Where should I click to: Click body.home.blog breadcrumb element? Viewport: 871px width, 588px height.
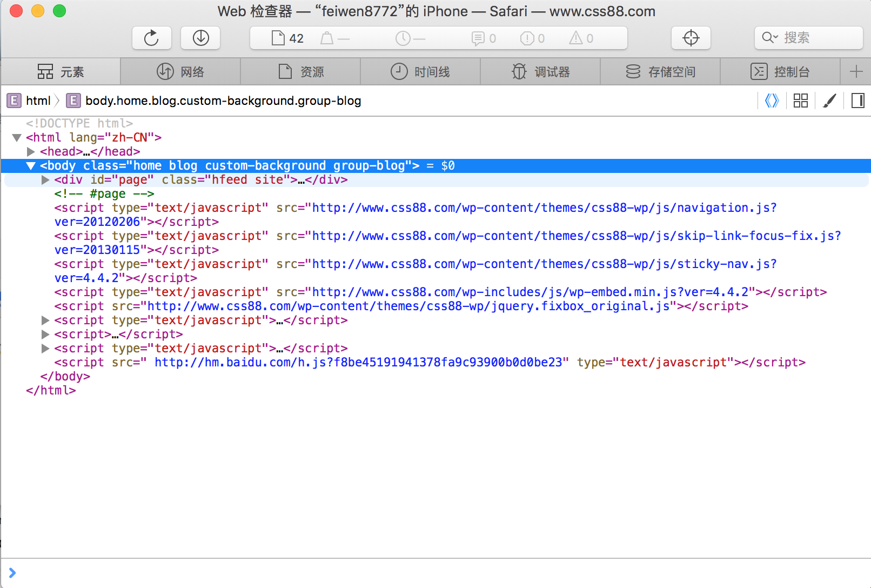click(x=214, y=101)
